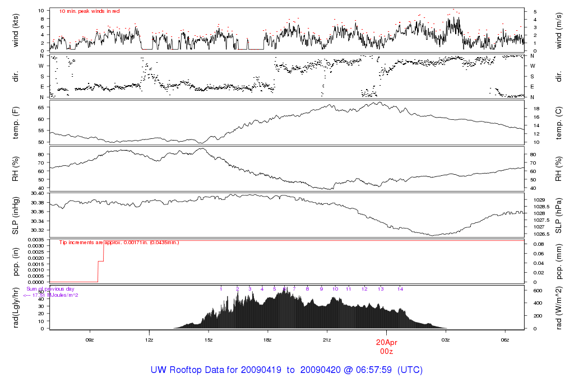The width and height of the screenshot is (574, 392).
Task: Click the 'wind (m/s)' axis label
Action: click(x=559, y=31)
